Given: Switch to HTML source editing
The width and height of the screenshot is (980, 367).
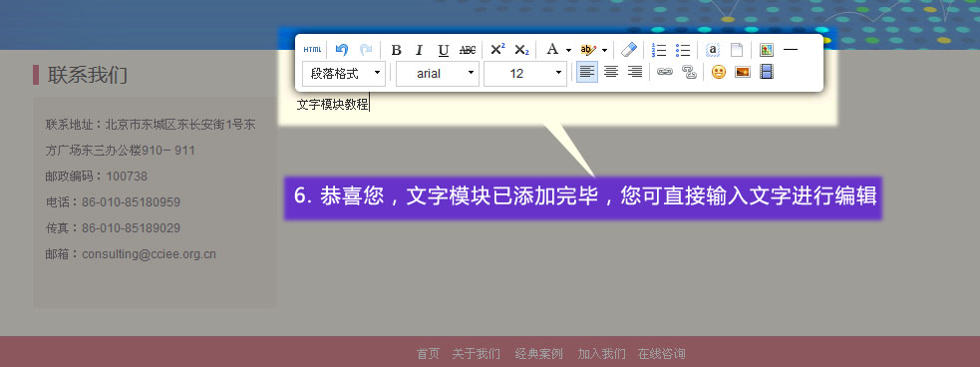Looking at the screenshot, I should coord(312,50).
